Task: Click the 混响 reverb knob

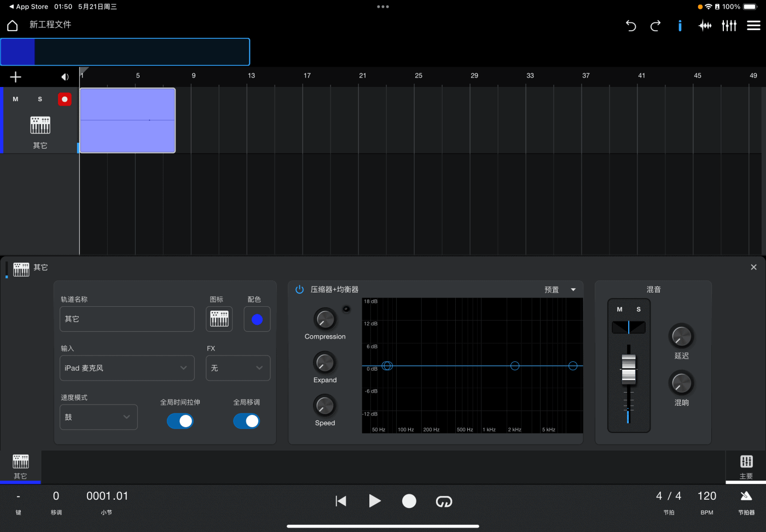Action: tap(681, 383)
